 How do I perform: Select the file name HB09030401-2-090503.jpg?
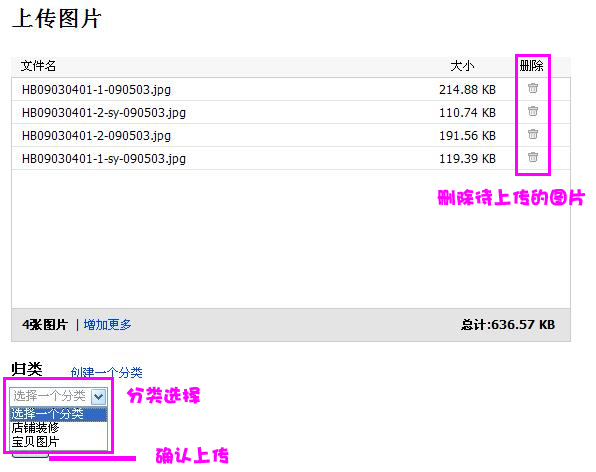(97, 136)
